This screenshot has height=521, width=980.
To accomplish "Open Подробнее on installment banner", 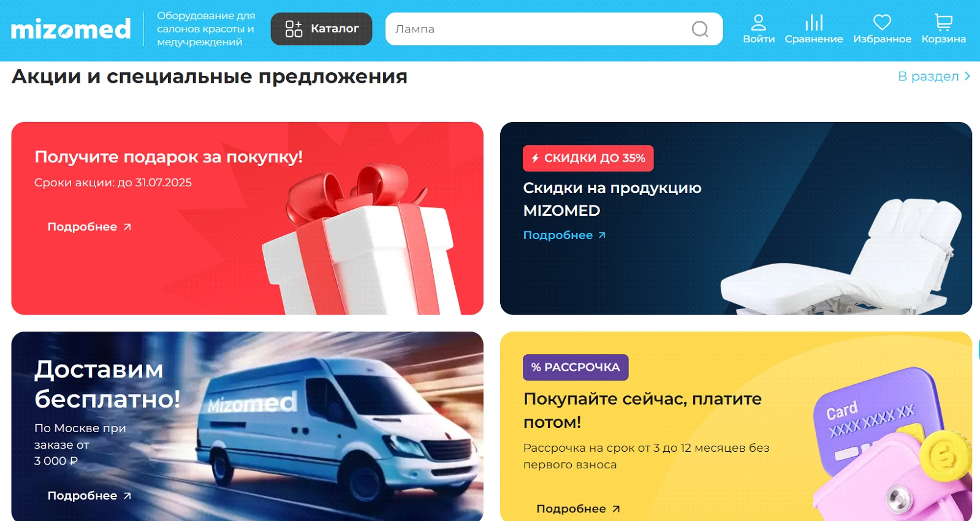I will pyautogui.click(x=579, y=509).
